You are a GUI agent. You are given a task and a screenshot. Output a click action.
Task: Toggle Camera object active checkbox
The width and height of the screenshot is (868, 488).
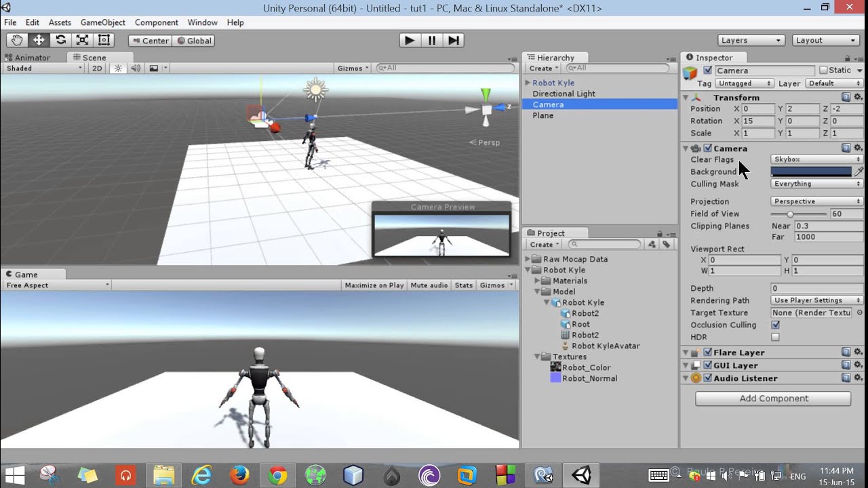click(x=708, y=70)
